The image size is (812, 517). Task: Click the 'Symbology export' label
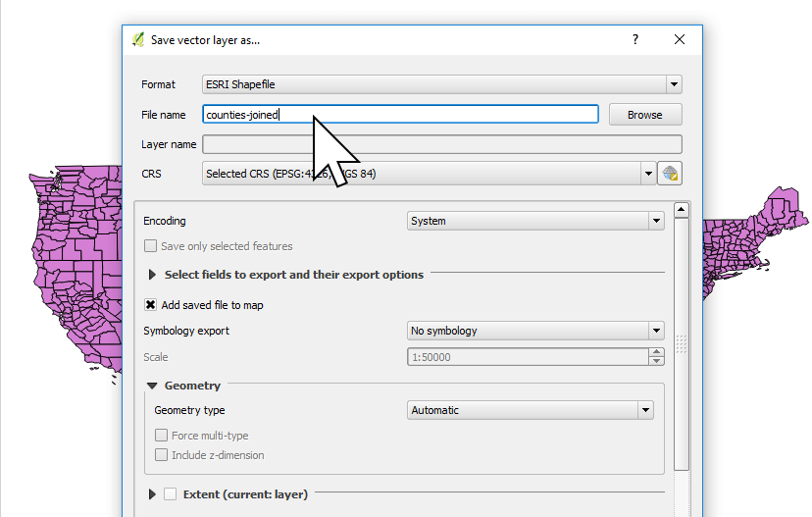pos(186,331)
